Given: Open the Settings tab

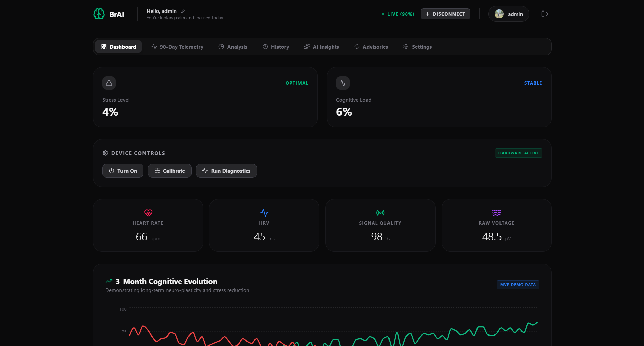Looking at the screenshot, I should tap(418, 47).
